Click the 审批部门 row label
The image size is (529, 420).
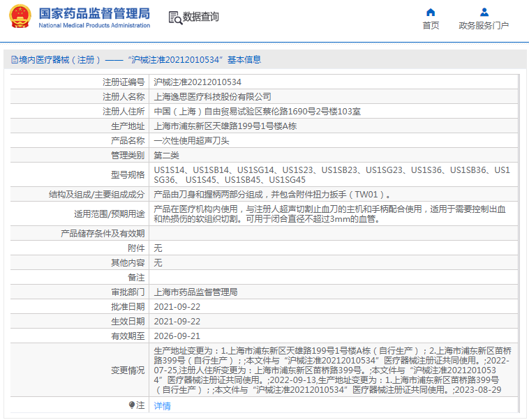tap(128, 292)
